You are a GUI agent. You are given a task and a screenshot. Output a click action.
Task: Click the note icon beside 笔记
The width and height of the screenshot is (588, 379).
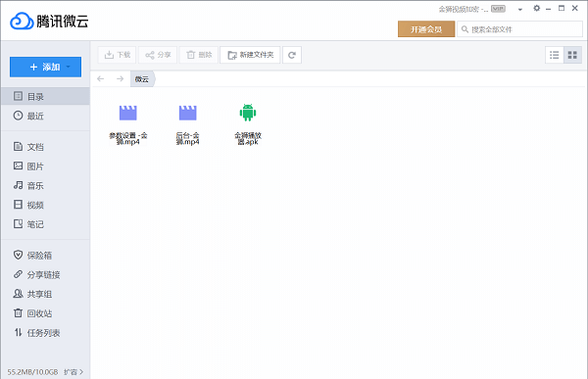pyautogui.click(x=18, y=224)
